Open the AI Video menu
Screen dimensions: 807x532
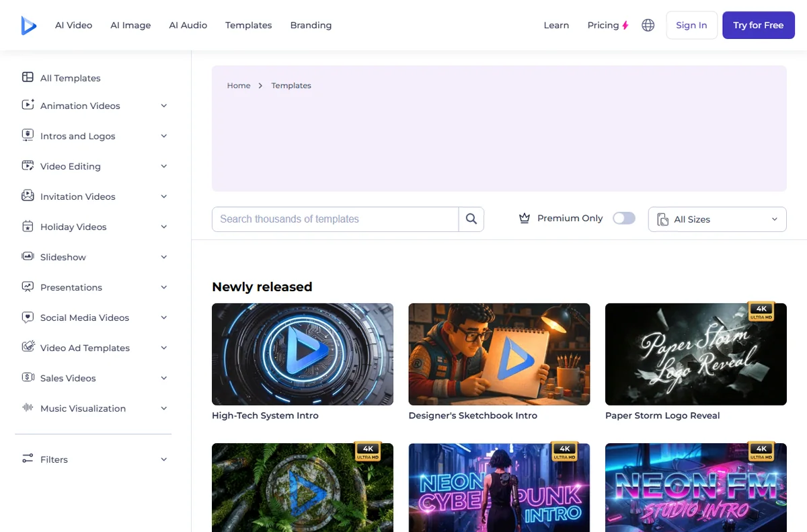tap(74, 26)
